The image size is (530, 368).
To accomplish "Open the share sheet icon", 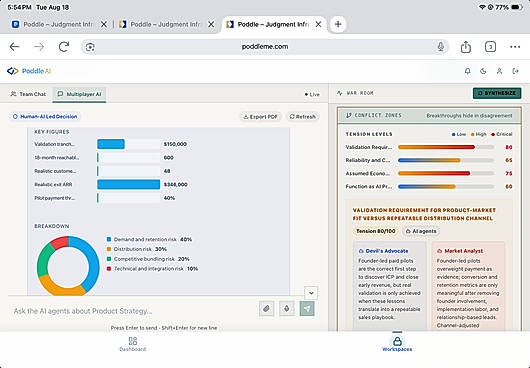I will click(466, 47).
